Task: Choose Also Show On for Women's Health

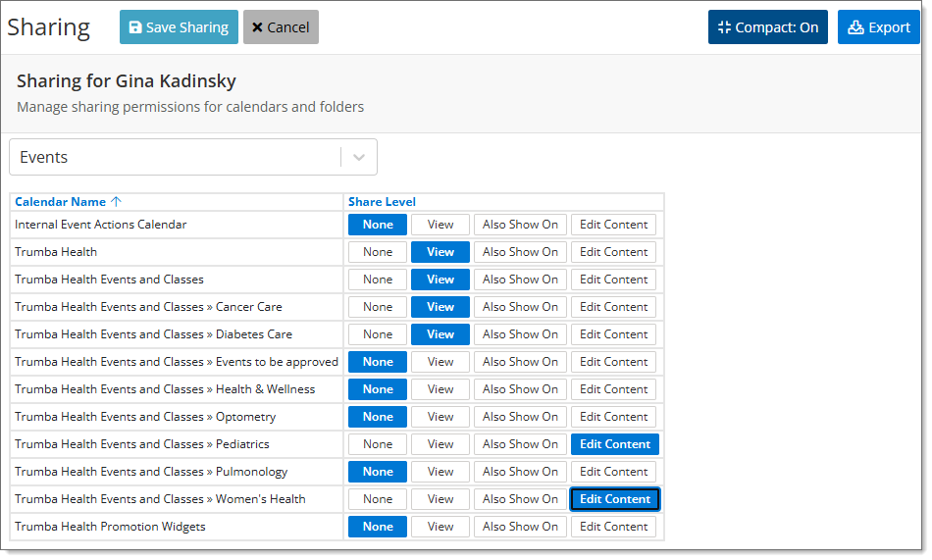Action: [x=520, y=499]
